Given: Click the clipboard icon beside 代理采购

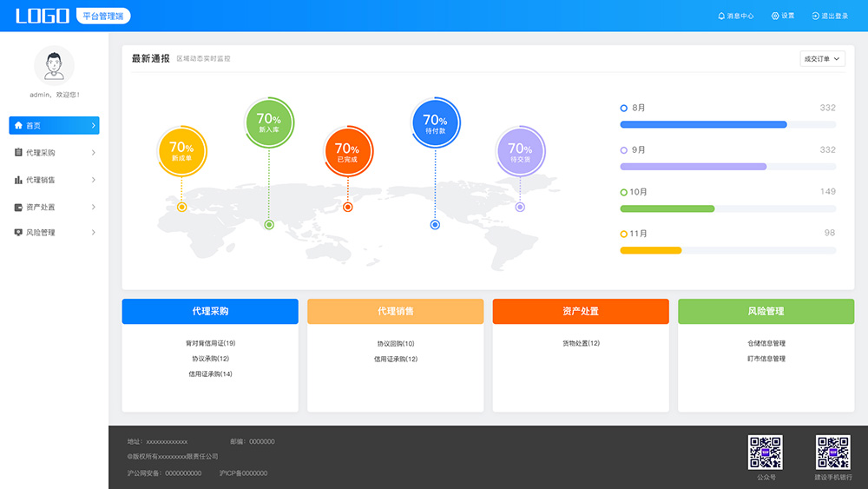Looking at the screenshot, I should point(18,153).
